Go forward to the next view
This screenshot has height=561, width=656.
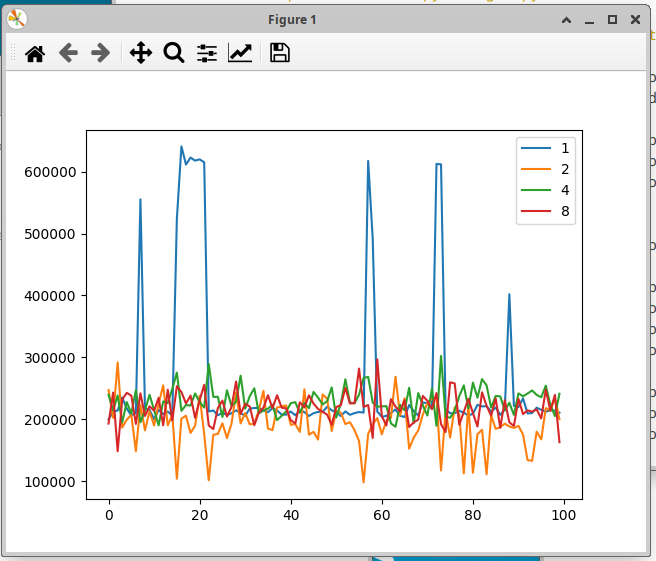pos(100,54)
